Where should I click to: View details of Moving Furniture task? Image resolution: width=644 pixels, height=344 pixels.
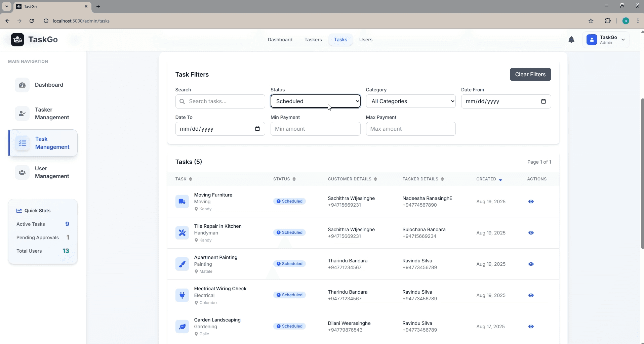click(x=531, y=202)
